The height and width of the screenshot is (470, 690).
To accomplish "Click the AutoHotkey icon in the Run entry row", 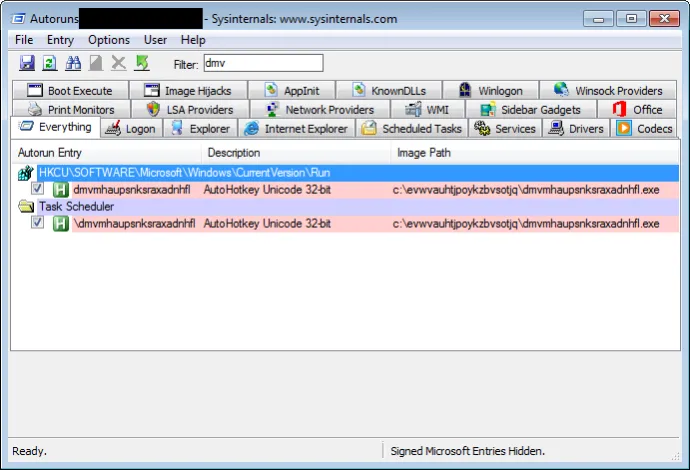I will pyautogui.click(x=60, y=189).
